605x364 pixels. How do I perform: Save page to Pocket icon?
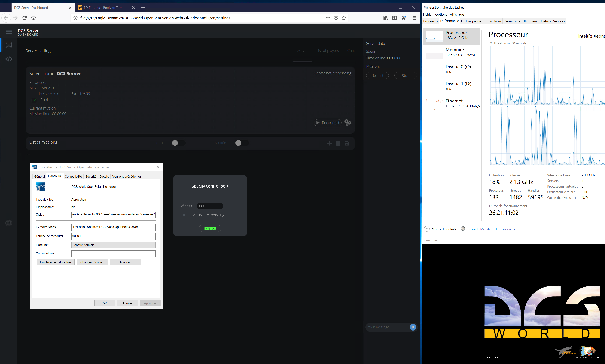336,18
